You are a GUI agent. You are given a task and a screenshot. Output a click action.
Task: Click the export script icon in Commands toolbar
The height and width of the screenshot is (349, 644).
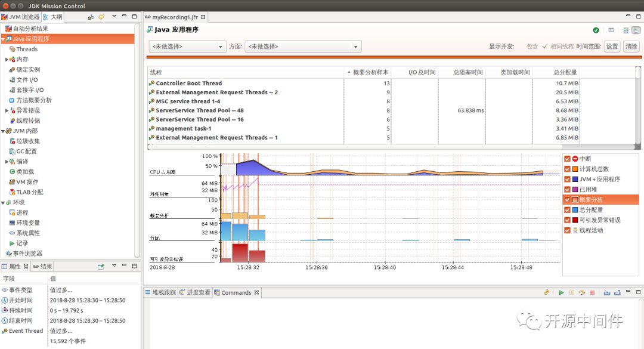(x=617, y=293)
